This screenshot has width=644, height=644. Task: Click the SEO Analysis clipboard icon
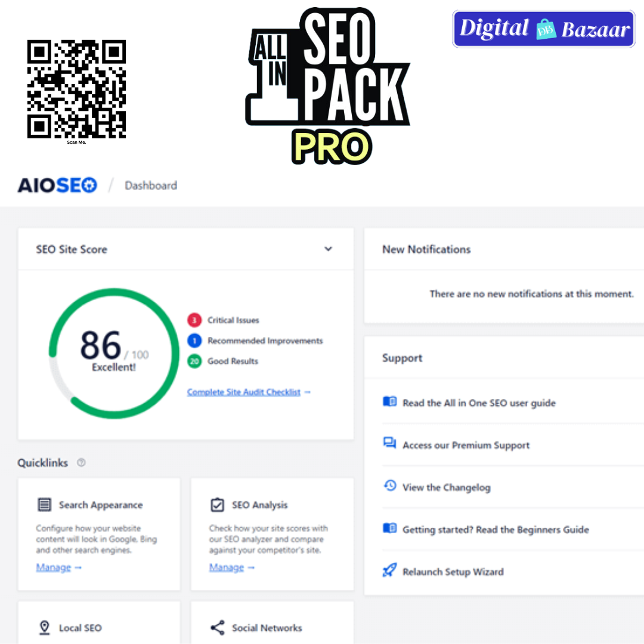coord(217,505)
